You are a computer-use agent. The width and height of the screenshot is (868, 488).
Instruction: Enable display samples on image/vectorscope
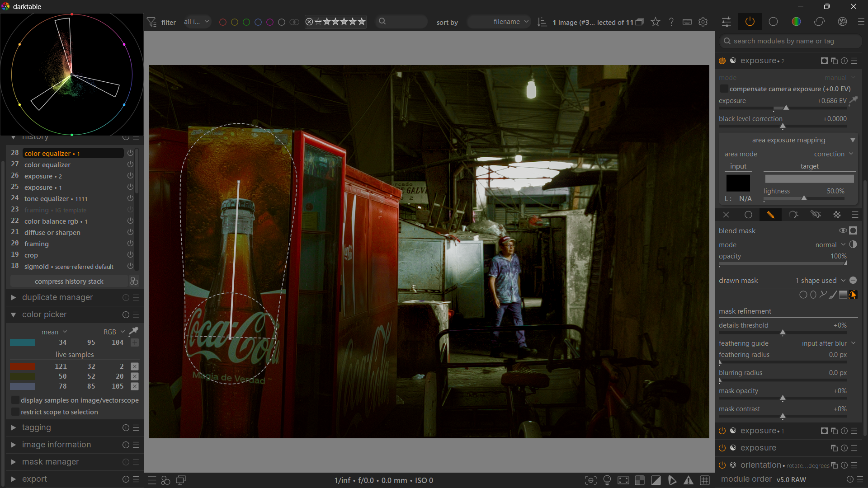pyautogui.click(x=15, y=400)
